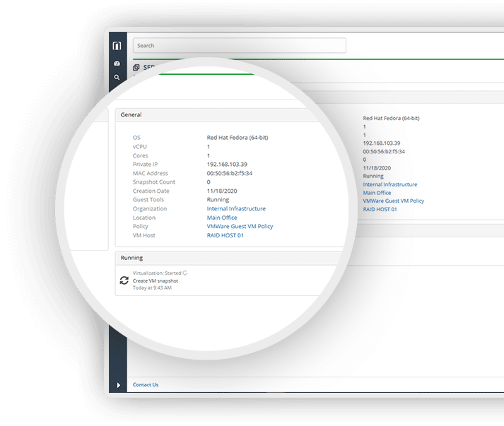Open the Contact Us link

click(x=146, y=385)
